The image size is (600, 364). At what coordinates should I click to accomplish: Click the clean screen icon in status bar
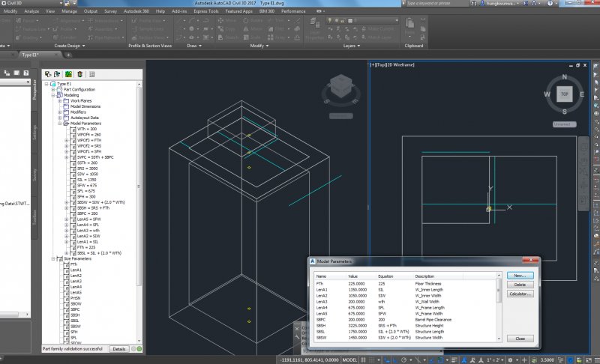pos(587,360)
